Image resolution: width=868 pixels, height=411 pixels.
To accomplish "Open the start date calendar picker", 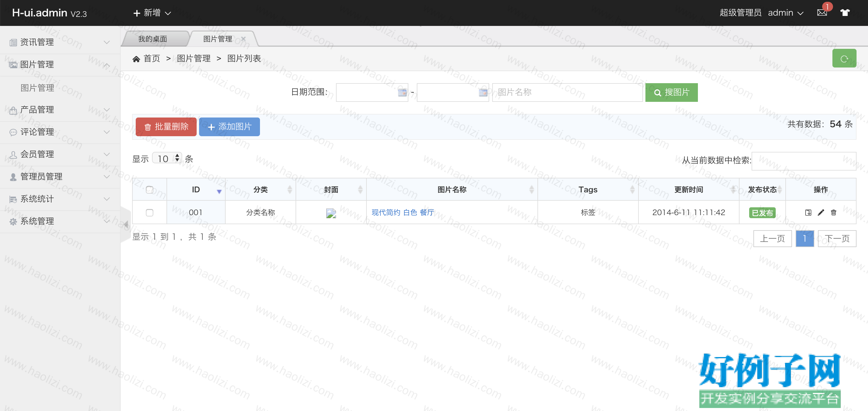I will coord(402,93).
